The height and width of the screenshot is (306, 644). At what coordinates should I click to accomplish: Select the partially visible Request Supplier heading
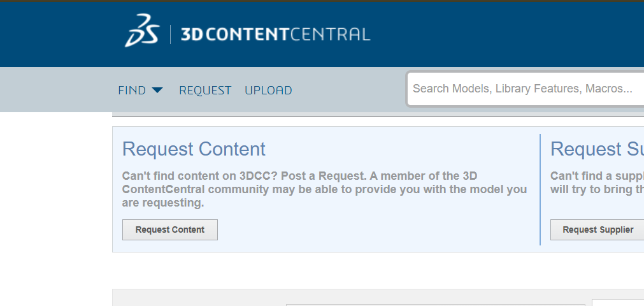pyautogui.click(x=596, y=149)
